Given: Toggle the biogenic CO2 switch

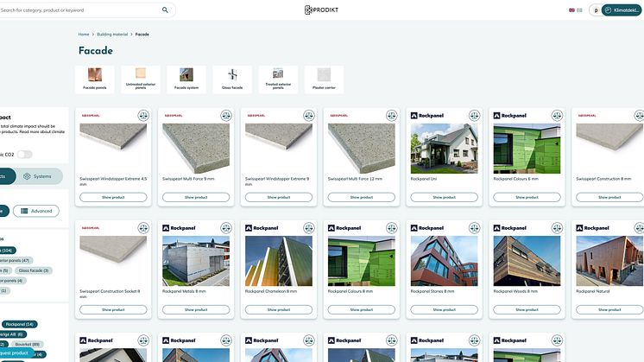Looking at the screenshot, I should tap(24, 155).
